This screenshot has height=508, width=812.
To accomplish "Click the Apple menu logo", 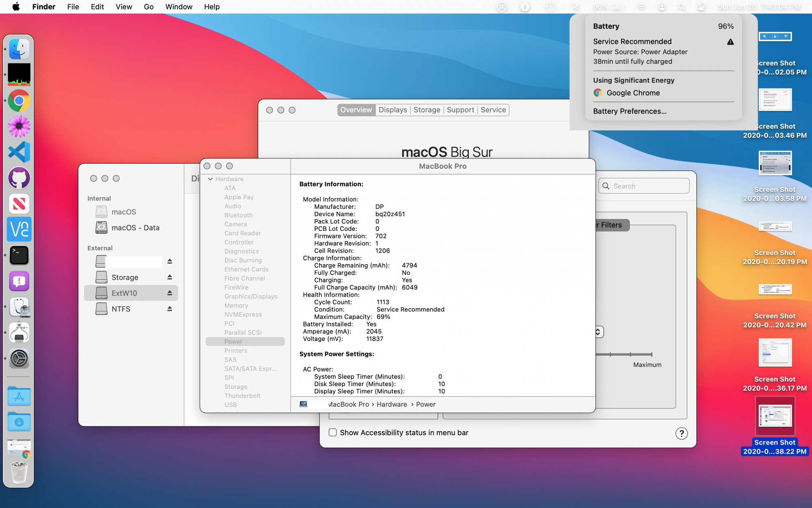I will tap(16, 7).
